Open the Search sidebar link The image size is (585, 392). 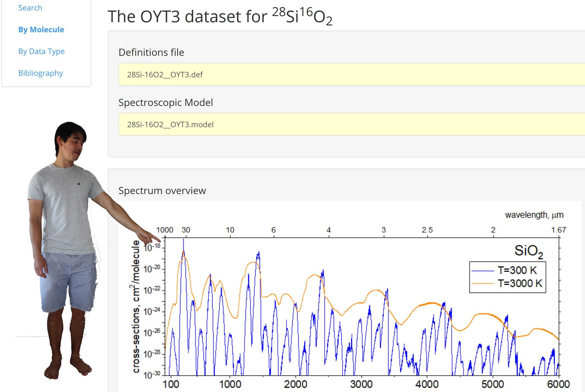tap(30, 8)
